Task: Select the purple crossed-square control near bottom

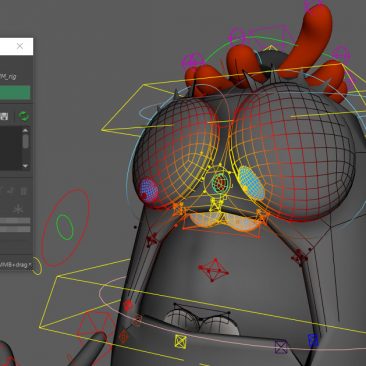Action: point(281,347)
